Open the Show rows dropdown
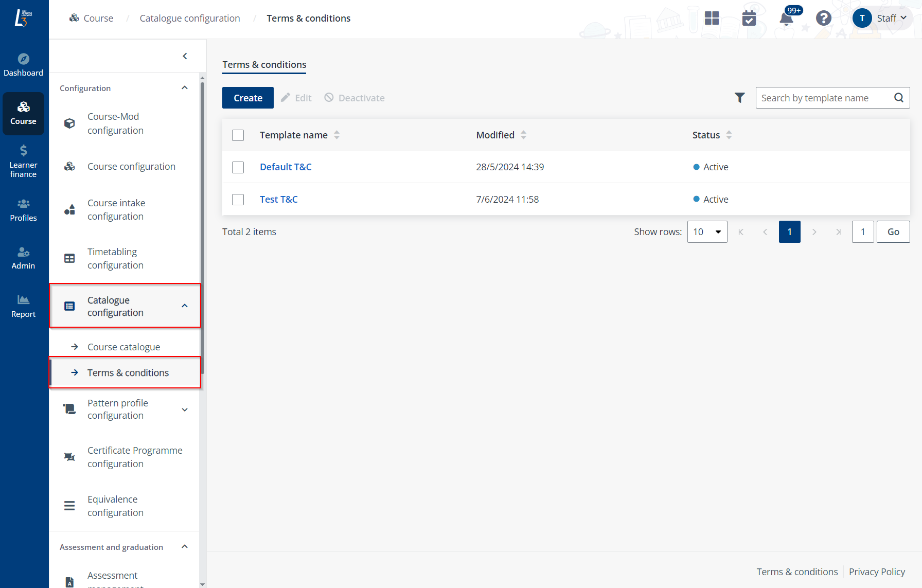The image size is (922, 588). 707,232
